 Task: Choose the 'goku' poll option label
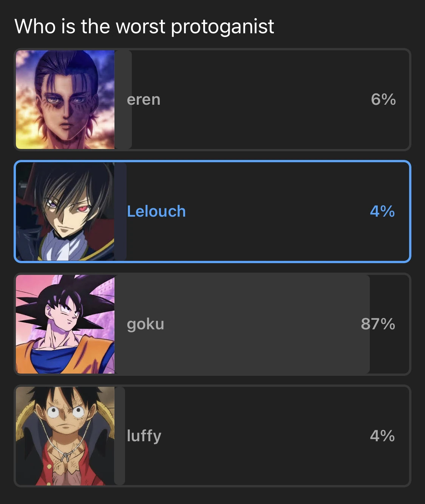pos(145,324)
